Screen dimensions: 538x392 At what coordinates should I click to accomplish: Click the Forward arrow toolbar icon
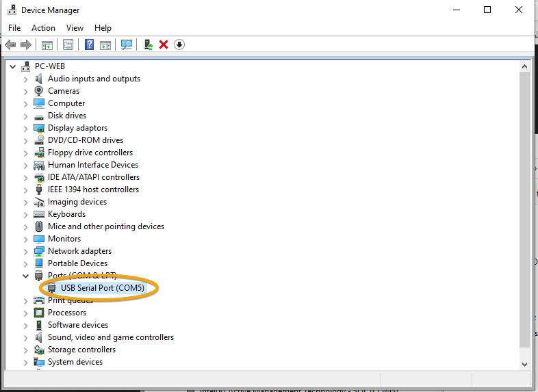[x=26, y=44]
